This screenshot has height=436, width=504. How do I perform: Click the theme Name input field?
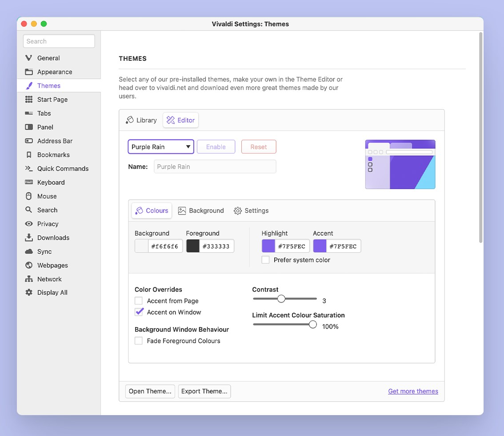215,166
